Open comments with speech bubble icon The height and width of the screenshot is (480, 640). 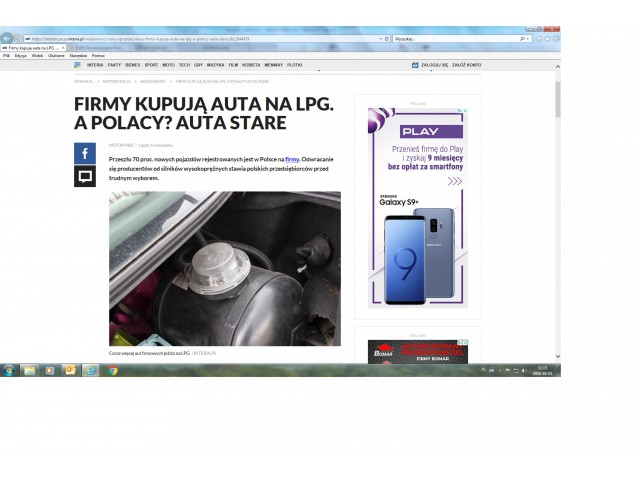tap(85, 176)
